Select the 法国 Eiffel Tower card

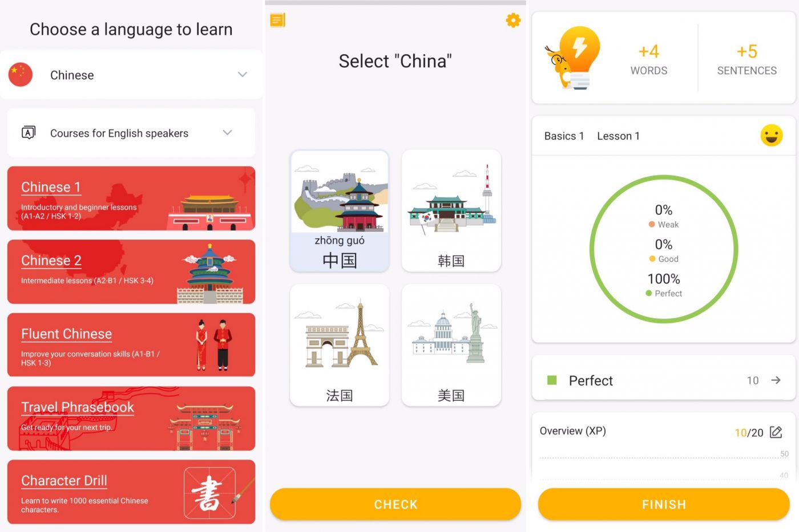click(340, 346)
